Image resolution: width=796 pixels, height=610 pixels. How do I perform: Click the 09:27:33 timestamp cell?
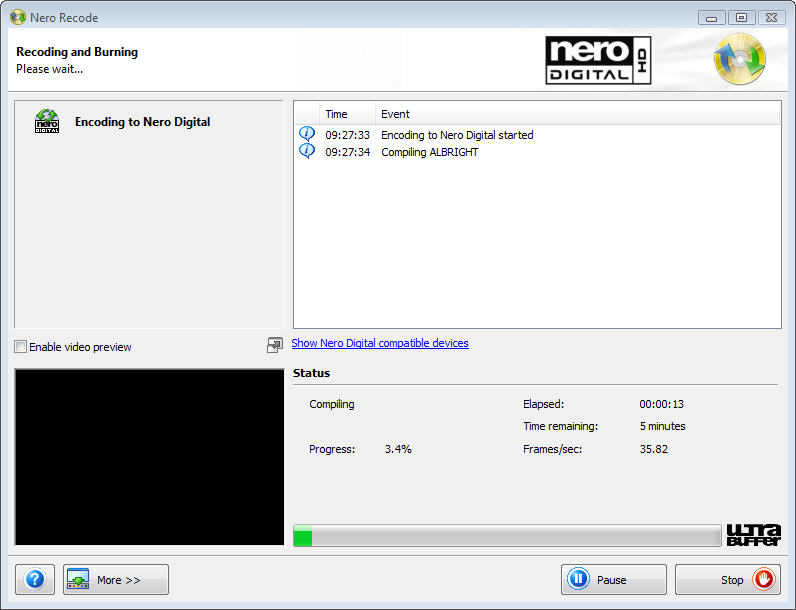pos(348,135)
